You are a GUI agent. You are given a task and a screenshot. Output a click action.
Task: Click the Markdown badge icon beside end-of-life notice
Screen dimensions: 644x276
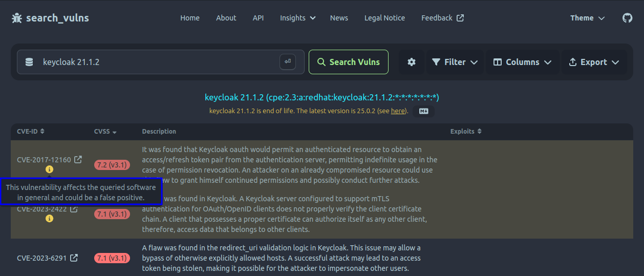(423, 111)
